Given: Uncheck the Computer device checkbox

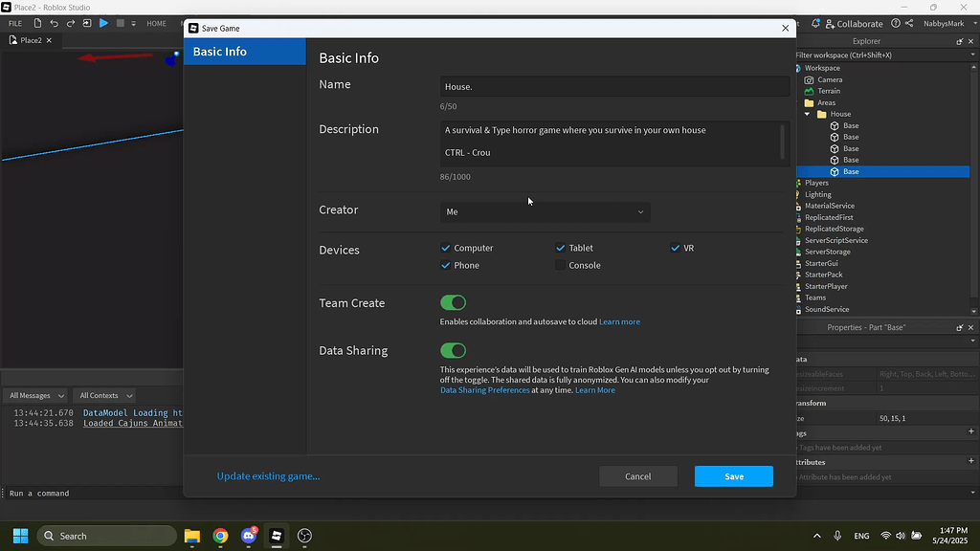Looking at the screenshot, I should coord(446,248).
